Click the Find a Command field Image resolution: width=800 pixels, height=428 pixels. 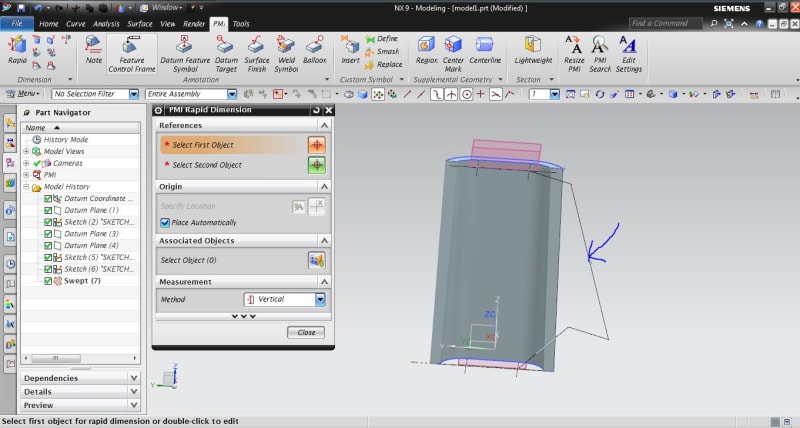click(665, 23)
